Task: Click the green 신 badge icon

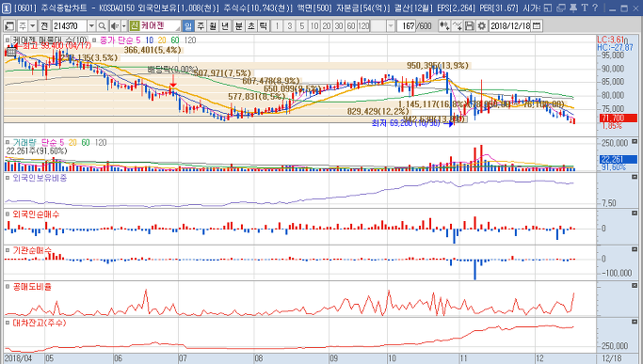Action: click(135, 25)
